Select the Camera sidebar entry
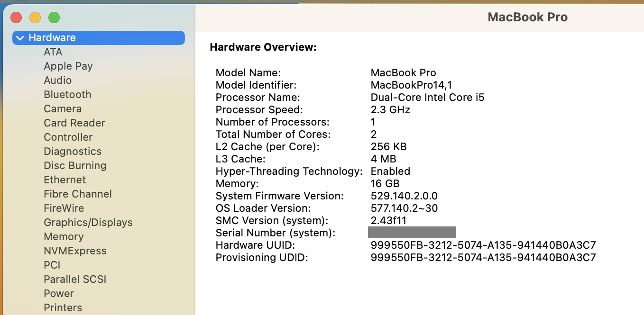 click(x=63, y=109)
